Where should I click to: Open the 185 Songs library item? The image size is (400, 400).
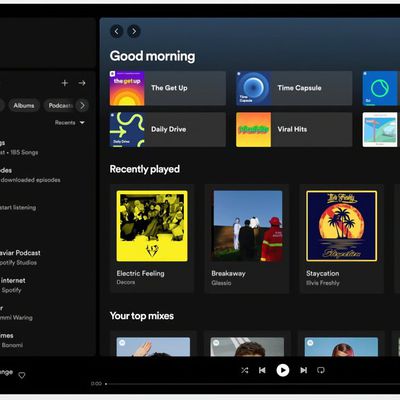tap(48, 148)
